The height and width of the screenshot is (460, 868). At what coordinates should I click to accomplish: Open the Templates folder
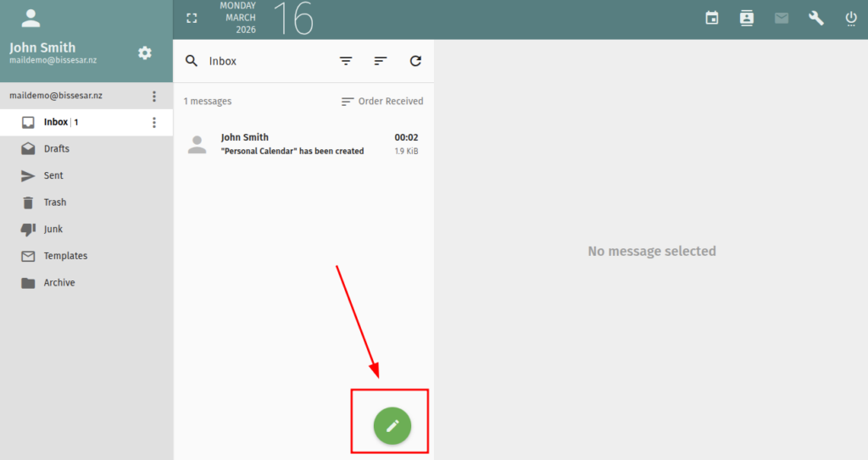coord(65,256)
